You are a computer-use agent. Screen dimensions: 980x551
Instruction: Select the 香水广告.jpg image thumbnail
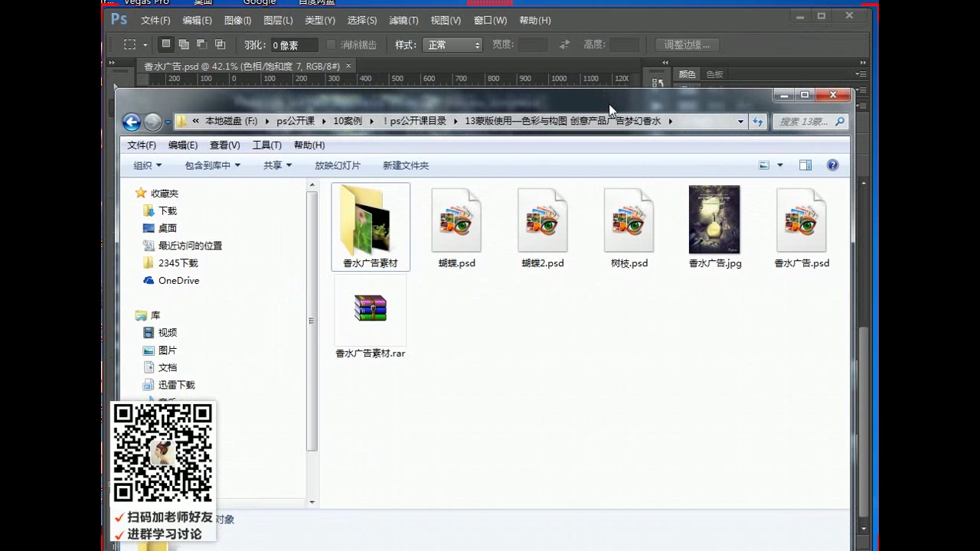[714, 220]
